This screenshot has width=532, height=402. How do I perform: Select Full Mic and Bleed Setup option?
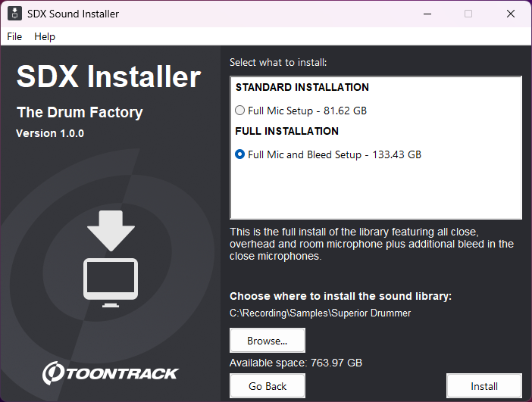[x=240, y=154]
